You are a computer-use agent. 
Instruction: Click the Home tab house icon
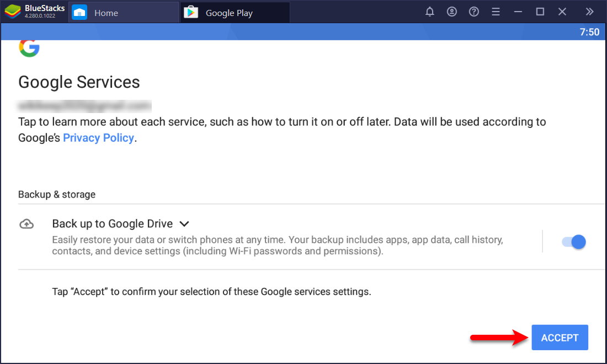click(x=79, y=12)
